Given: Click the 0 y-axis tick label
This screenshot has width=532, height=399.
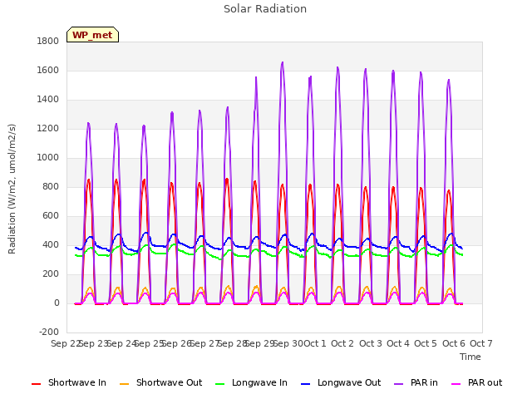Looking at the screenshot, I should [x=57, y=303].
